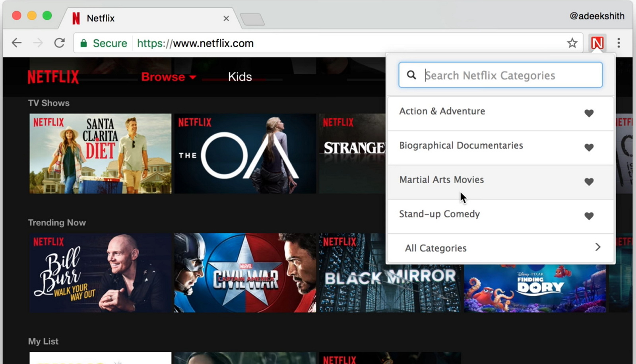Open Captain America Civil War thumbnail

[245, 273]
